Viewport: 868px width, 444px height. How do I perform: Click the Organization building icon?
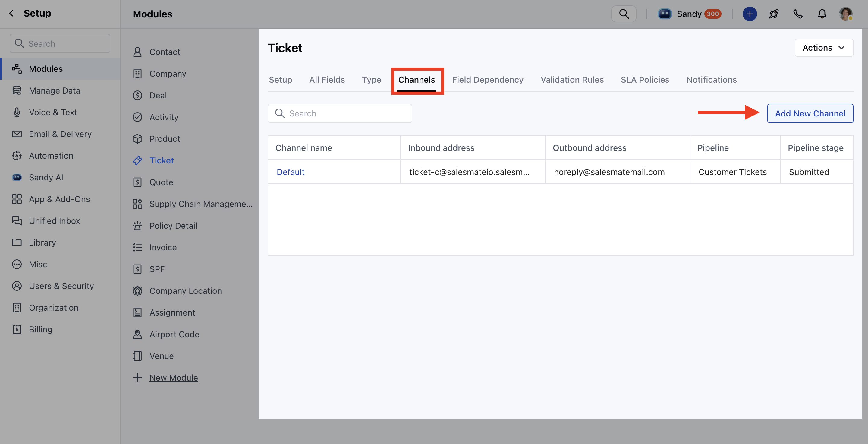point(17,308)
